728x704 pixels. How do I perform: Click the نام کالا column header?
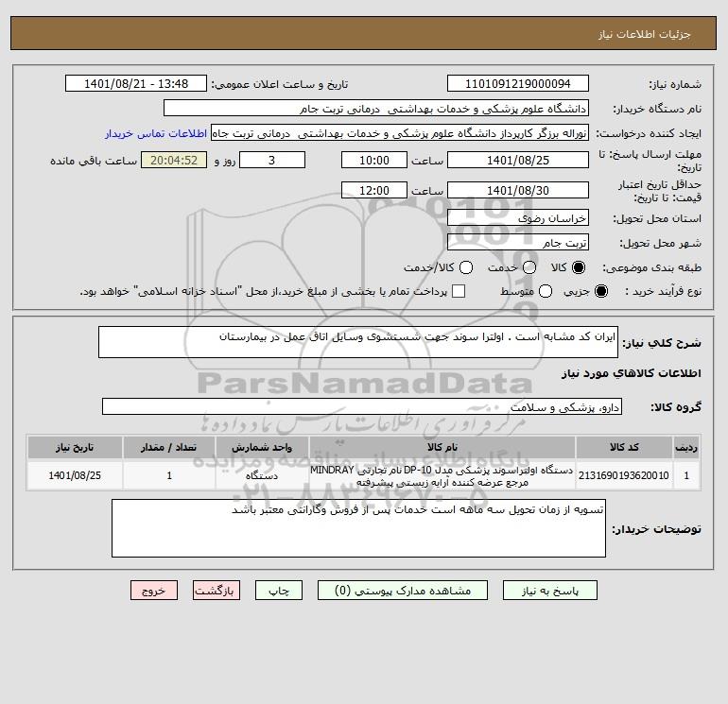coord(442,447)
